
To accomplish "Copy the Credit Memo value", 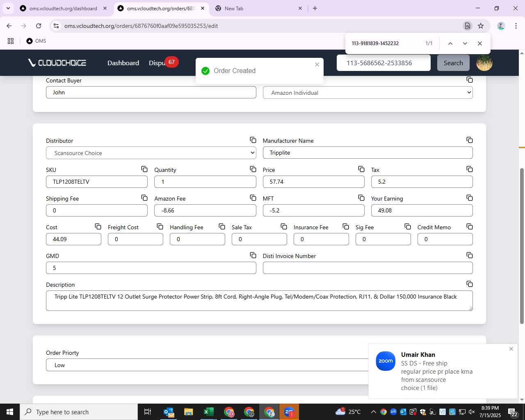I will coord(470,226).
